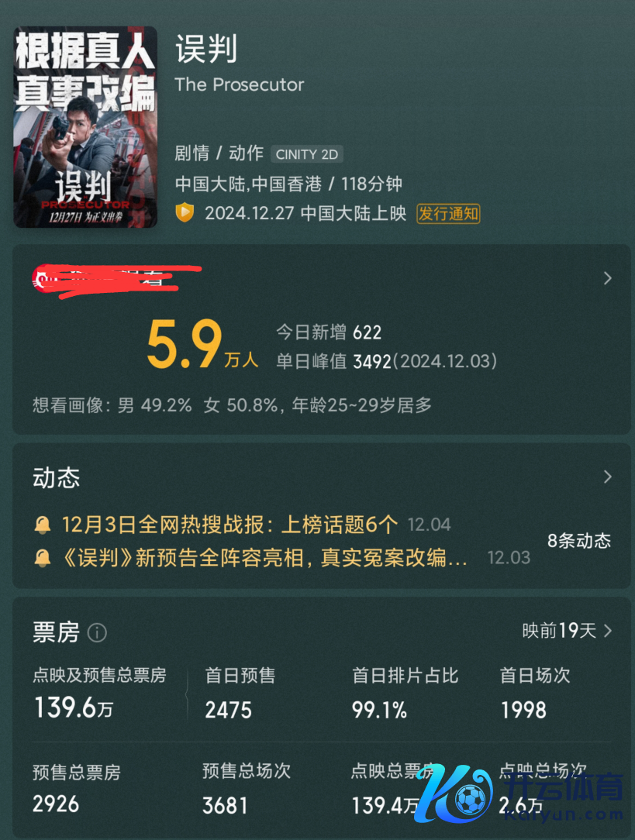The height and width of the screenshot is (840, 635).
Task: Click the first news bell icon
Action: pos(43,525)
